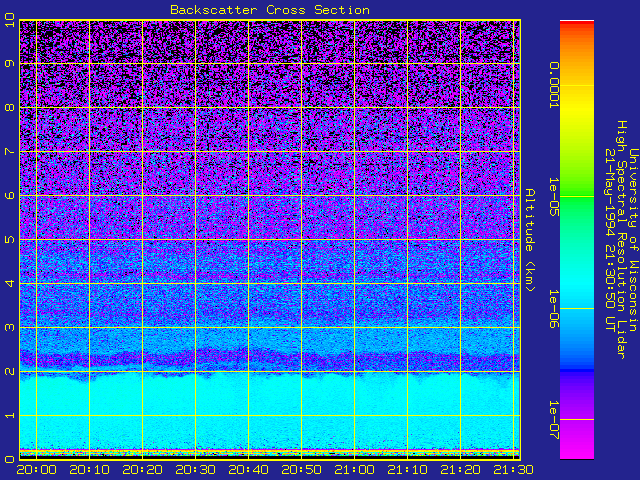Click the 'Backscatter Cross Section' title
This screenshot has height=480, width=640.
(270, 10)
